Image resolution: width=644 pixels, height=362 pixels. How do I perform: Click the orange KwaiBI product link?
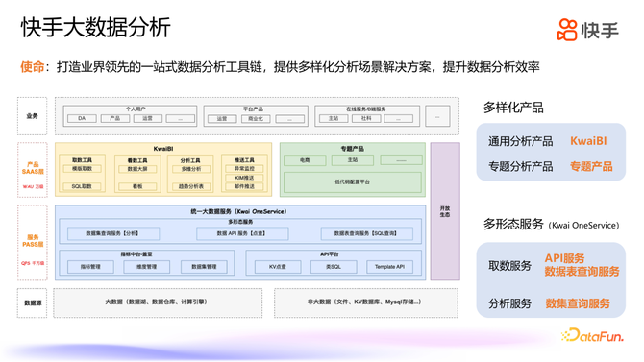[588, 141]
